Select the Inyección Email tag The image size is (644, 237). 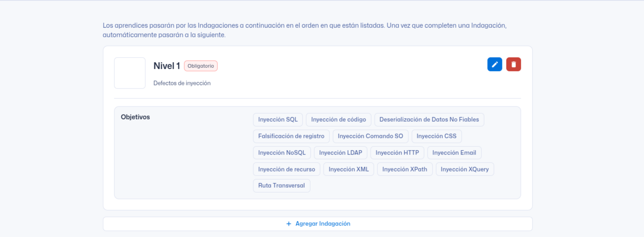[x=454, y=153]
